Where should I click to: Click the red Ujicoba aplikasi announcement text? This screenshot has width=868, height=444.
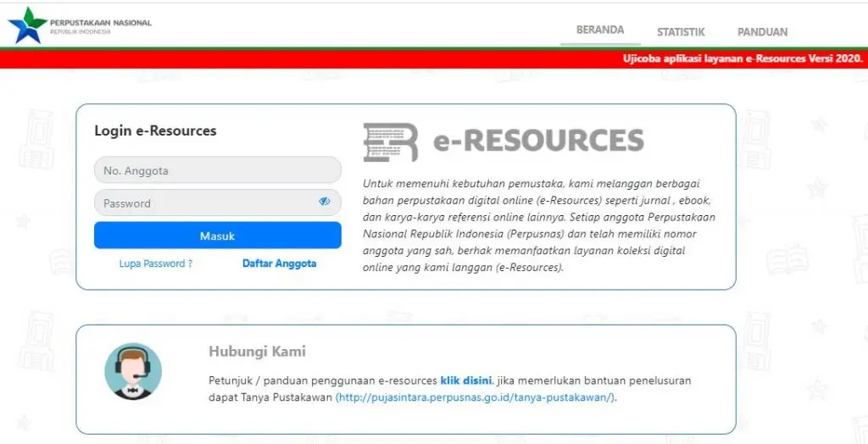(x=743, y=58)
